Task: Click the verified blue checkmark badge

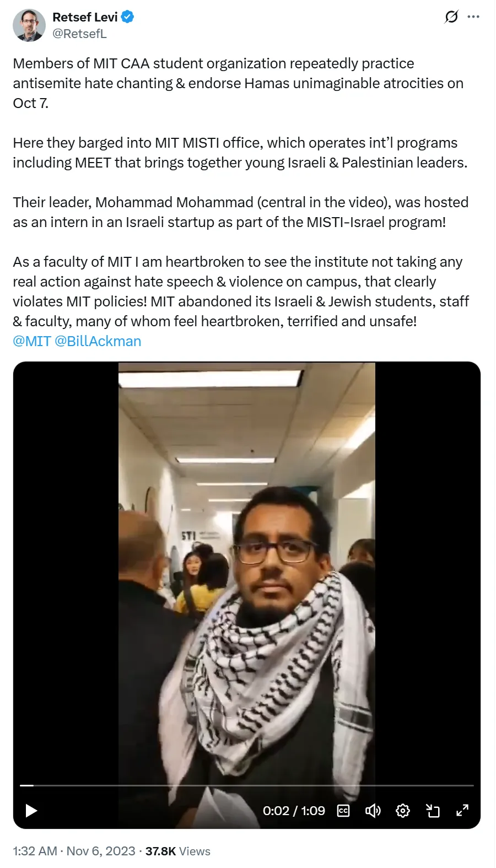Action: click(x=128, y=17)
